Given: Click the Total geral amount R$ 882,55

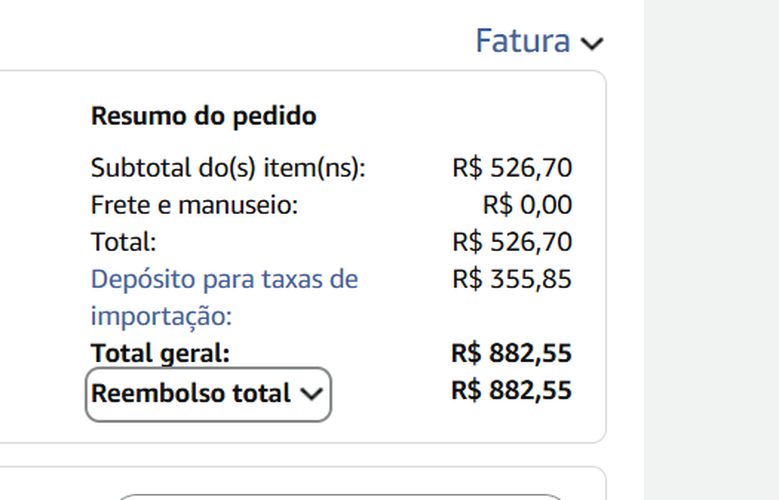Looking at the screenshot, I should tap(512, 353).
